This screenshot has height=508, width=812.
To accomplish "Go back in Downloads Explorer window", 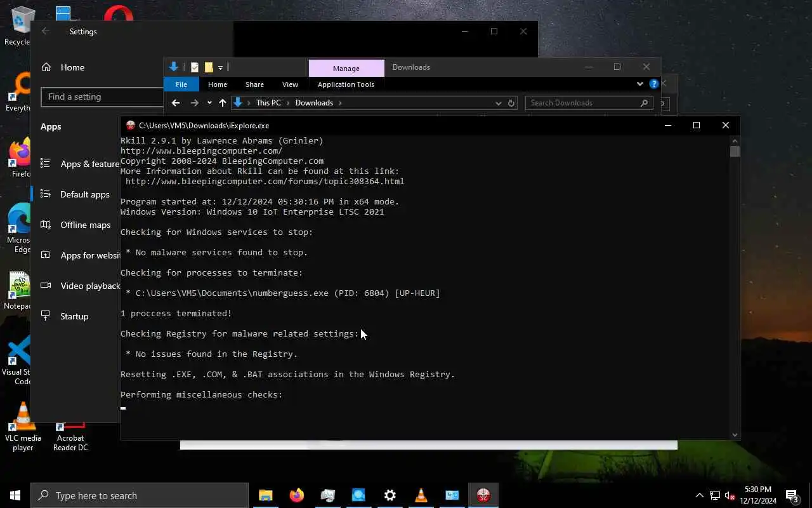I will [176, 103].
